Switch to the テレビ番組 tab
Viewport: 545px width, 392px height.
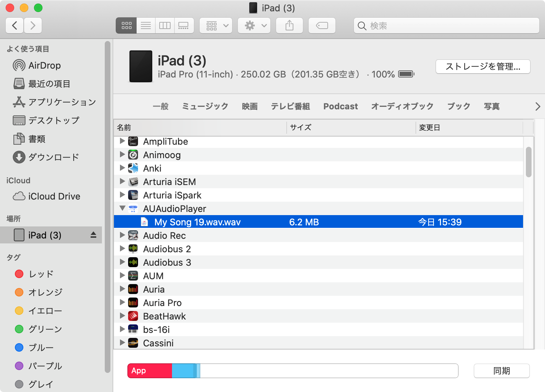(x=290, y=106)
